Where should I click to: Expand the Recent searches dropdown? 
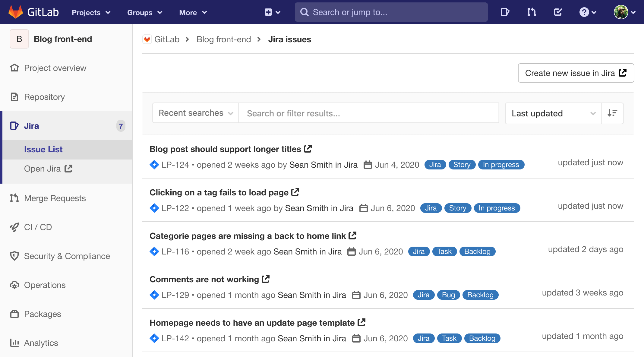(x=195, y=113)
